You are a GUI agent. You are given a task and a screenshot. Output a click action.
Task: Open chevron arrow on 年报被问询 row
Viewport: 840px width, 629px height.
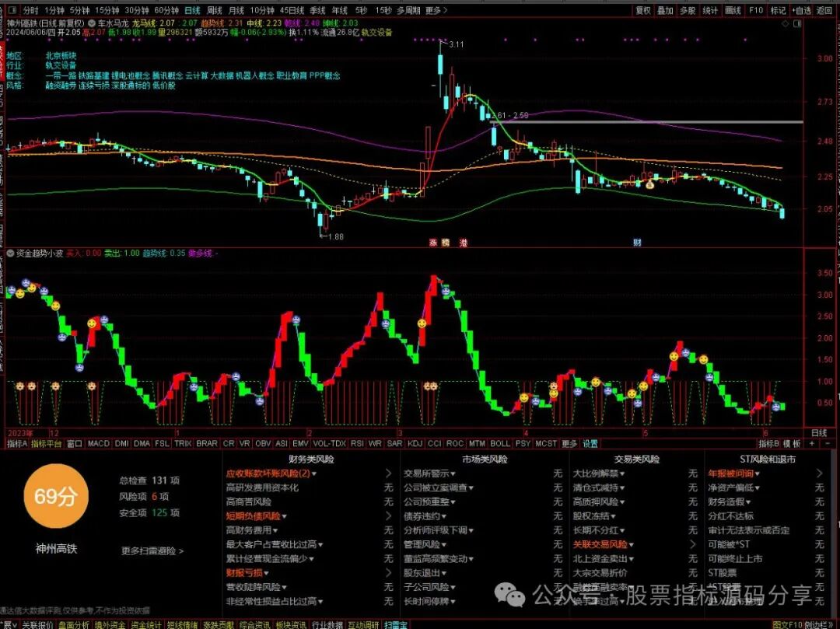point(819,473)
